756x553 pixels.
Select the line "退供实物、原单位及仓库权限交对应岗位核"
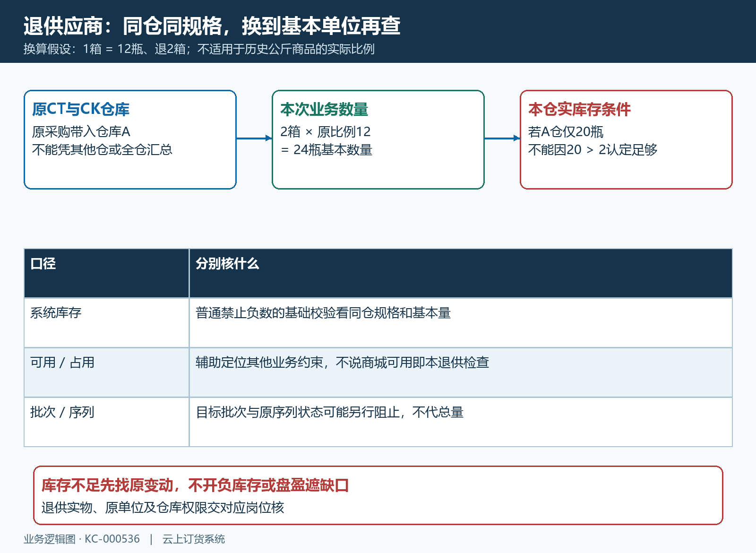tap(163, 508)
